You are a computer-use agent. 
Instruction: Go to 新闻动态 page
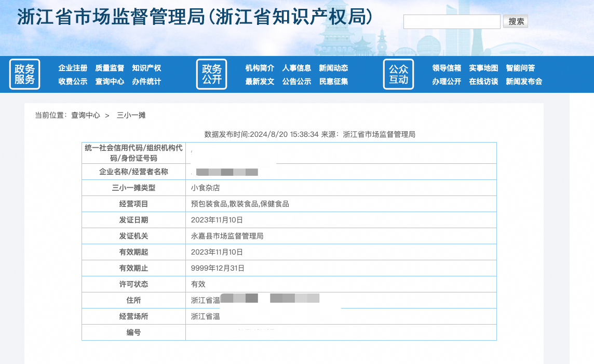(x=333, y=68)
